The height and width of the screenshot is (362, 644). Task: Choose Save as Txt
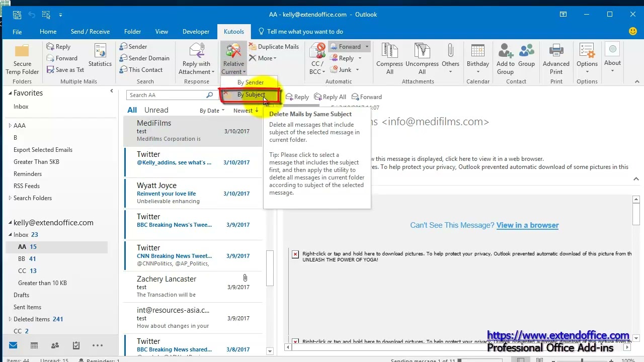tap(65, 70)
